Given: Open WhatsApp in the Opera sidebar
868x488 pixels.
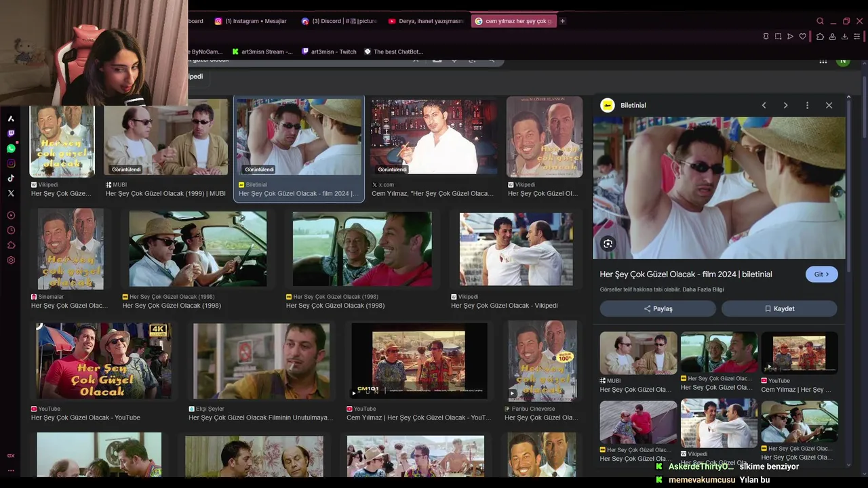Looking at the screenshot, I should click(x=11, y=148).
